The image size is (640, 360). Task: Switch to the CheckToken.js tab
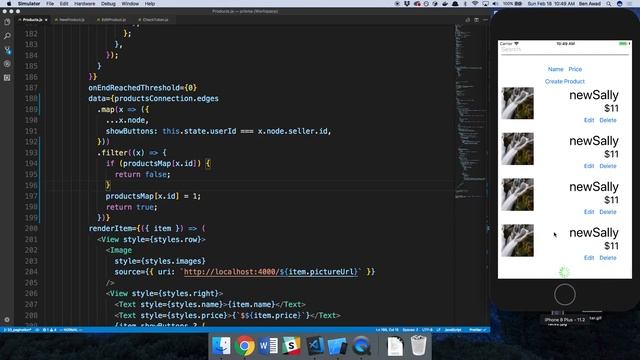[x=156, y=20]
